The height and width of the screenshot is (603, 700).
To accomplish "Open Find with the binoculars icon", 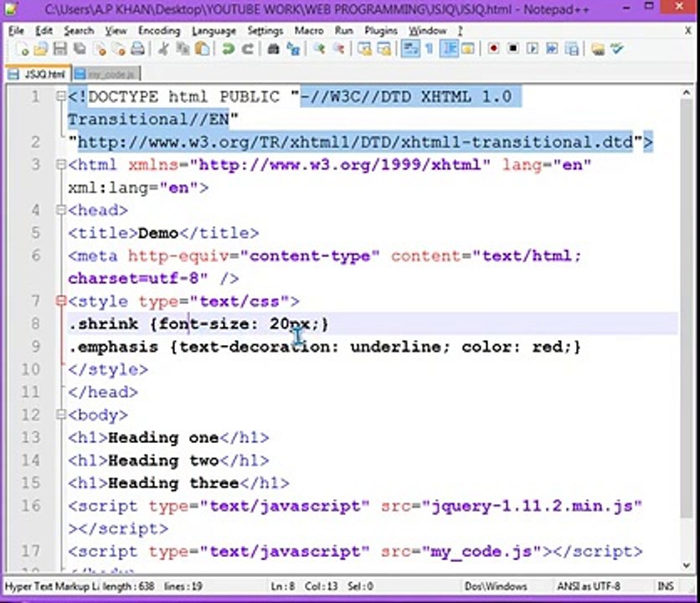I will point(273,49).
